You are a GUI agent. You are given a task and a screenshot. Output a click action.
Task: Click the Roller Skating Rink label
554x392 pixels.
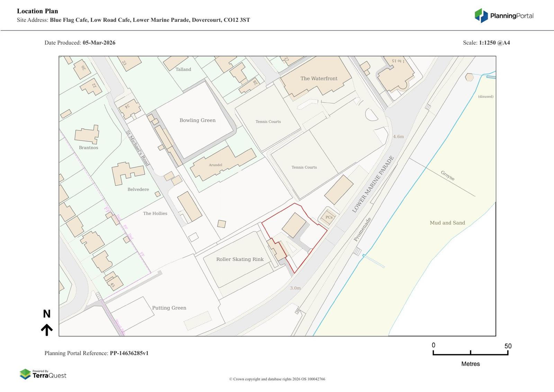point(240,259)
